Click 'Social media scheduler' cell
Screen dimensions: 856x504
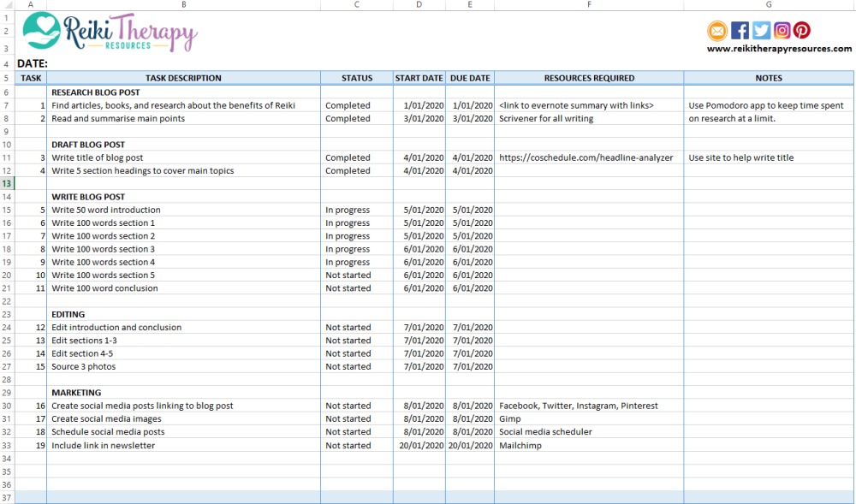pyautogui.click(x=589, y=432)
